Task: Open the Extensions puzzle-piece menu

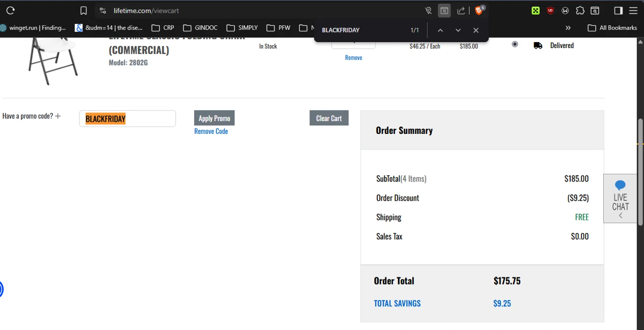Action: point(580,11)
